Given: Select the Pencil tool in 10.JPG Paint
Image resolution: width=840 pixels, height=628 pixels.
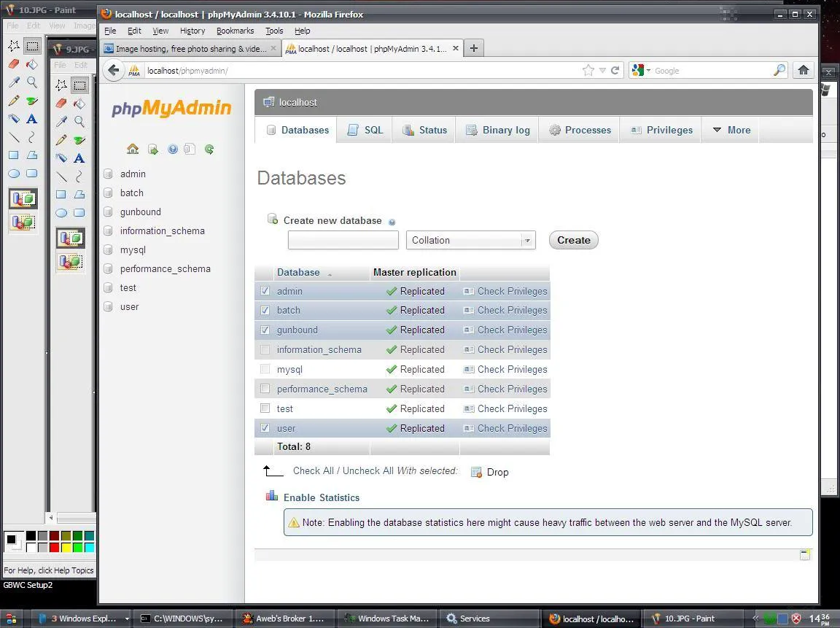Looking at the screenshot, I should (14, 100).
